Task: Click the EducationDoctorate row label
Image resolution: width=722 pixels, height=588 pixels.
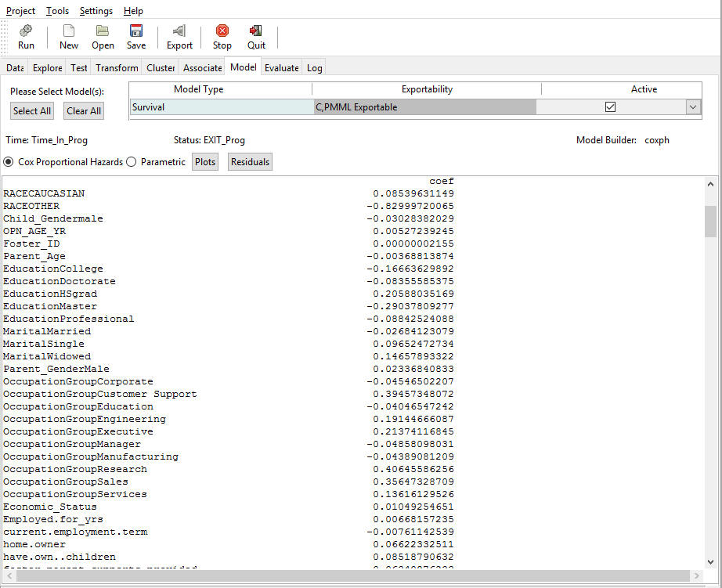Action: [x=60, y=281]
